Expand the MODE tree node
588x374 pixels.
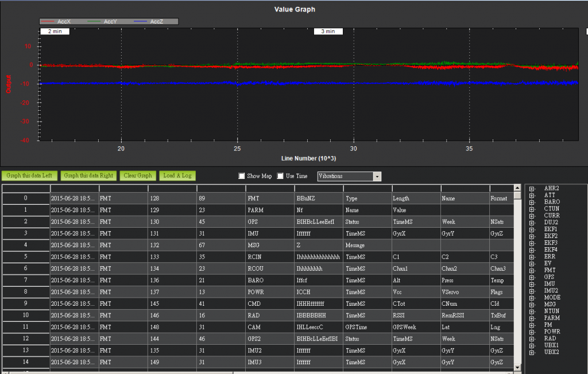click(532, 298)
